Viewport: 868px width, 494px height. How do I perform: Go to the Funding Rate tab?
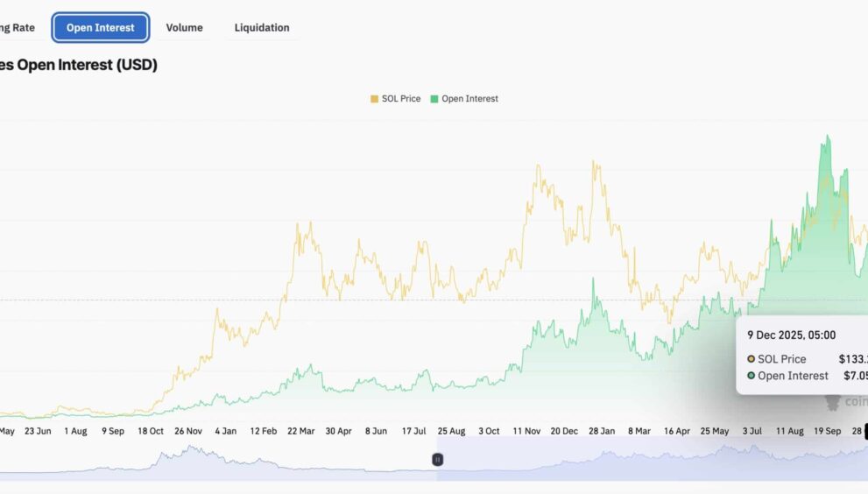click(18, 27)
